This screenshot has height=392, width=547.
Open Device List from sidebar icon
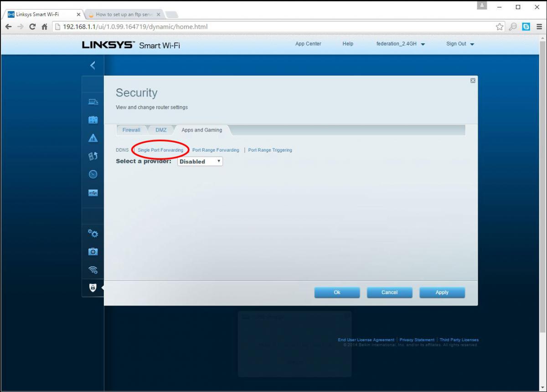point(93,102)
